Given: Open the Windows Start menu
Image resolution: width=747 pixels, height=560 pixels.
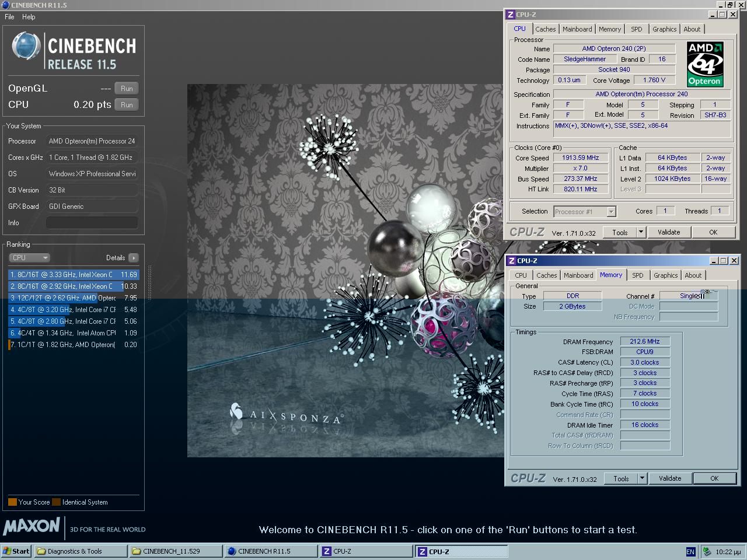Looking at the screenshot, I should [16, 551].
